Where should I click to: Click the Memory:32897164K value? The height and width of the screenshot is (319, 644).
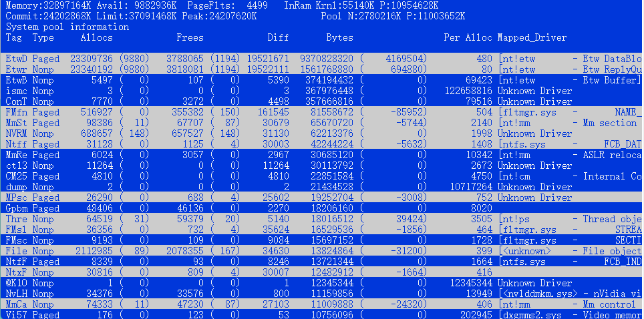point(49,6)
